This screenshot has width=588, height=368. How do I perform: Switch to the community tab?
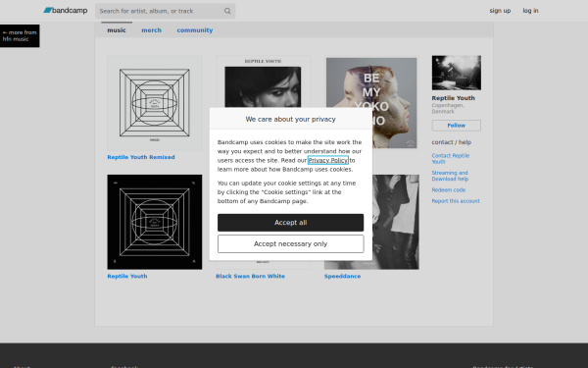coord(195,30)
